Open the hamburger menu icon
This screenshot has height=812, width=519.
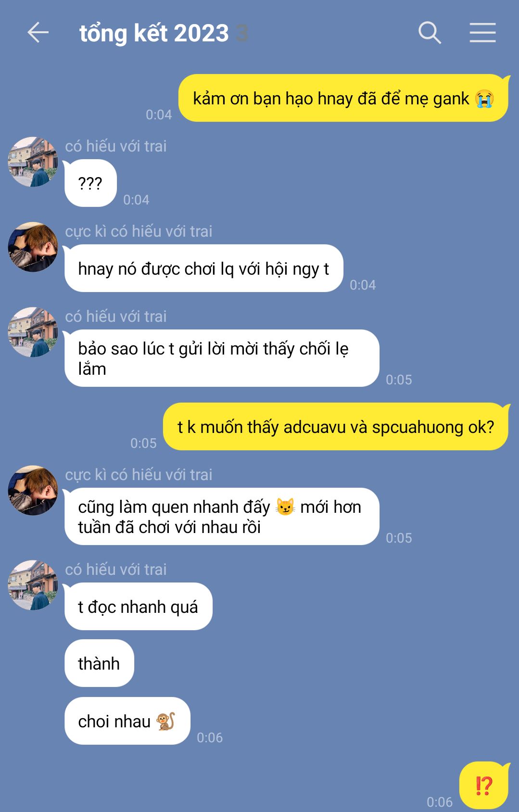pos(482,33)
